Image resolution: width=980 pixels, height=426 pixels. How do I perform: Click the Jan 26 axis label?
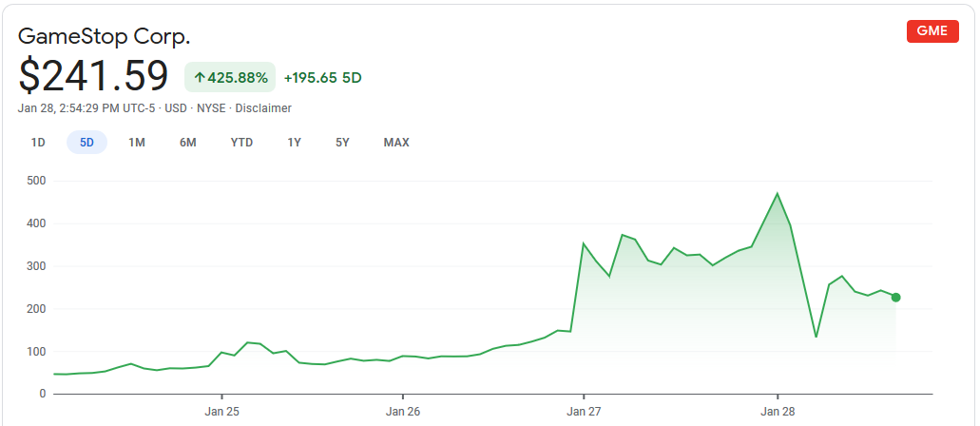pyautogui.click(x=402, y=412)
